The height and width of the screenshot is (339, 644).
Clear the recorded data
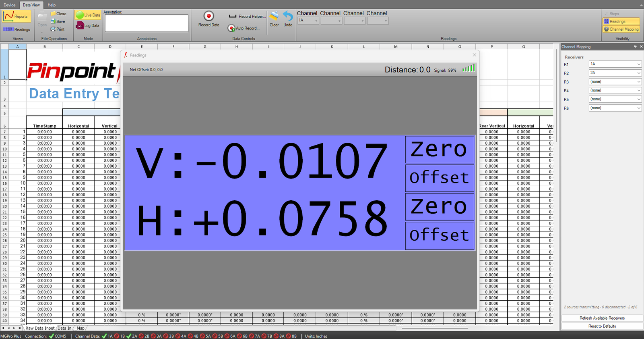(274, 19)
